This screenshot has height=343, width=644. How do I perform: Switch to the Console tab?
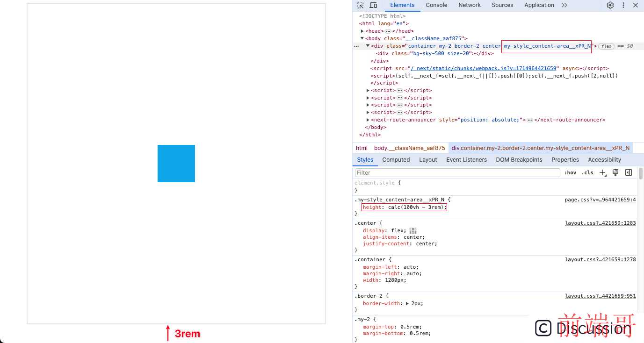click(436, 5)
